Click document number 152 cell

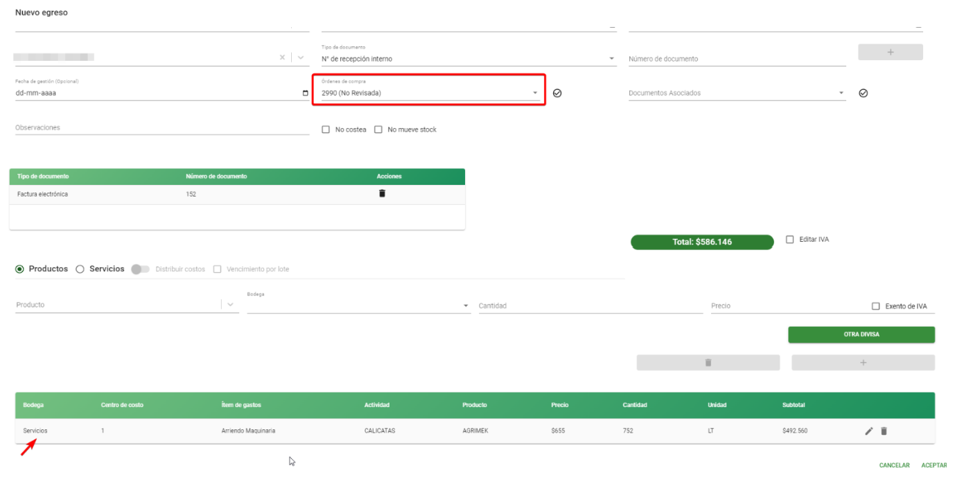point(191,195)
